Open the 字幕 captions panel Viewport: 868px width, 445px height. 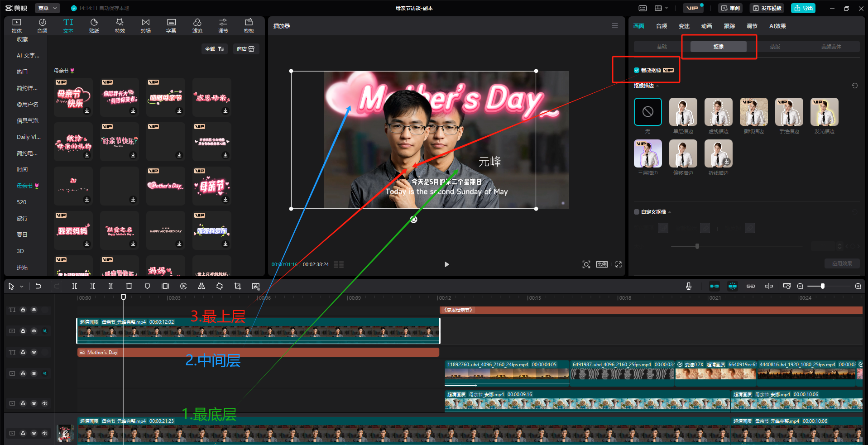click(171, 26)
